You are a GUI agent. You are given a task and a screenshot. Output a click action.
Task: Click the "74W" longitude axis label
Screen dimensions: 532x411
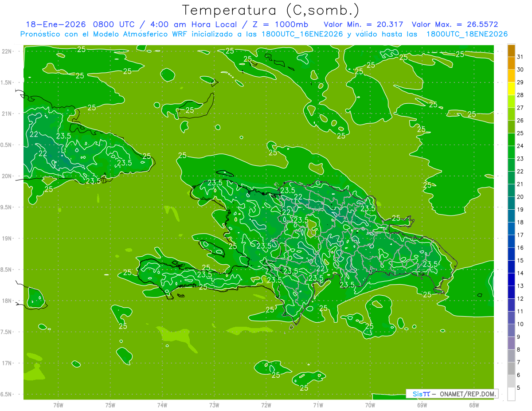[162, 405]
